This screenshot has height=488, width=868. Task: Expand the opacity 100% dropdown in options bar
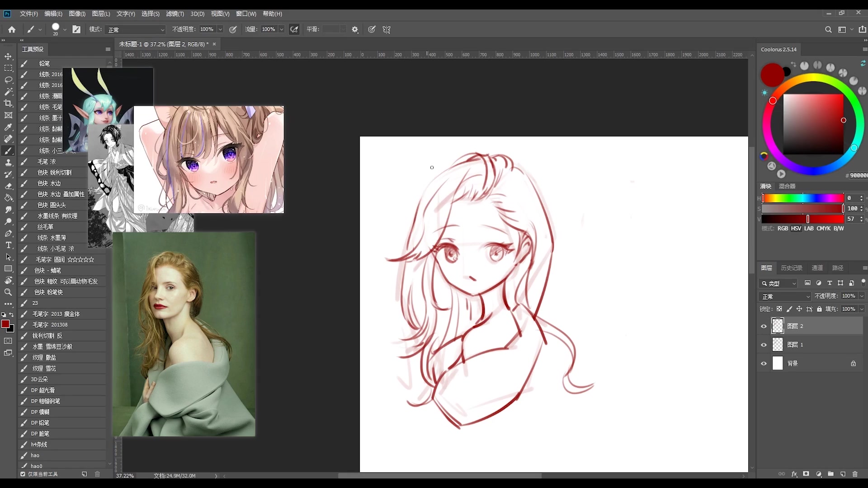pos(220,29)
